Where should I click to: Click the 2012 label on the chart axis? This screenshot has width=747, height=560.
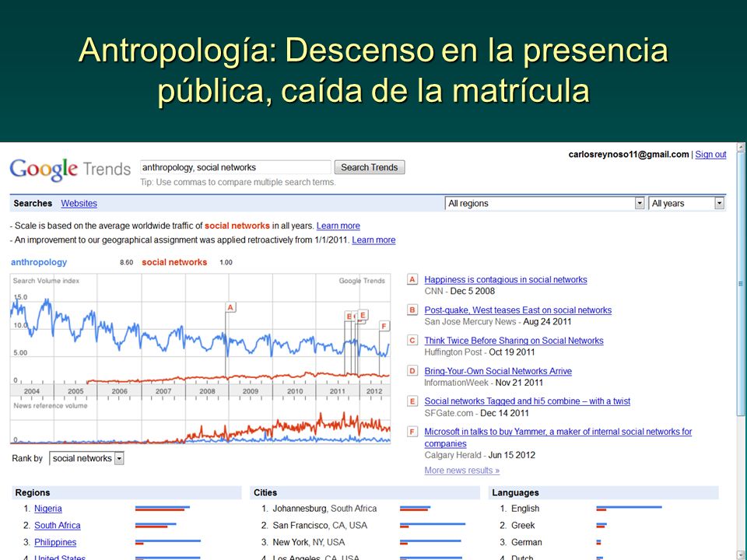pyautogui.click(x=374, y=391)
